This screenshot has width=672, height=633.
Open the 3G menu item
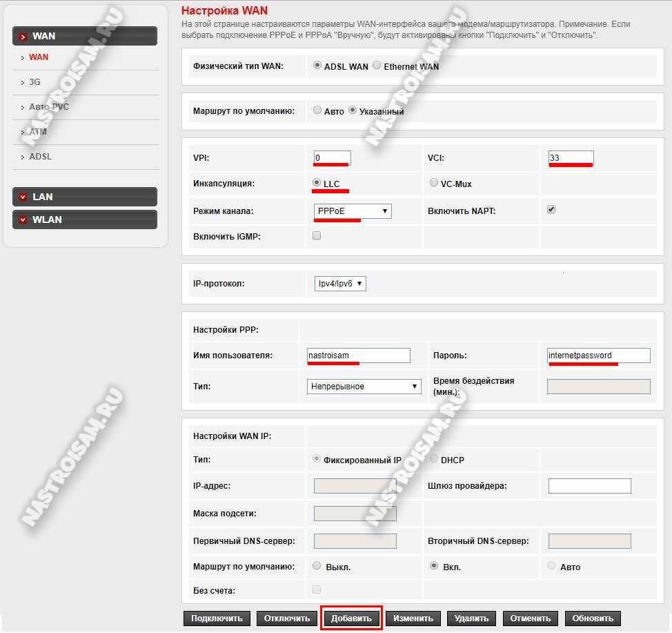[x=34, y=82]
